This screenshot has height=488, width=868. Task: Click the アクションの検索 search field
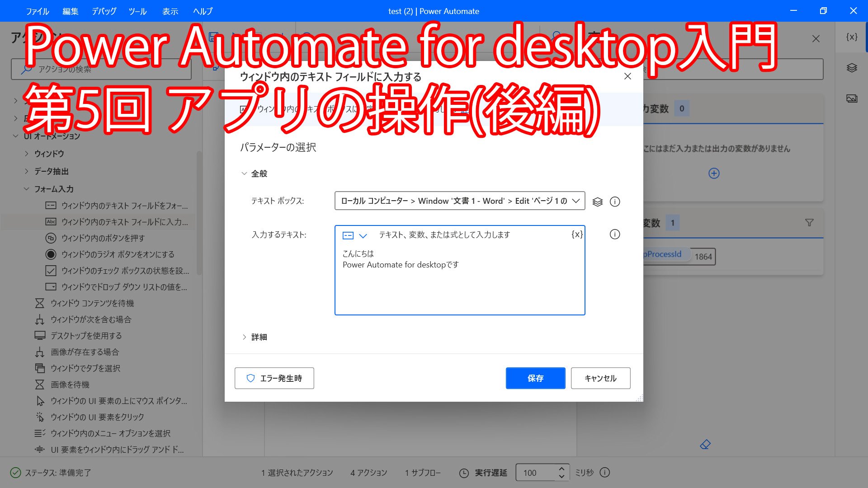[101, 69]
